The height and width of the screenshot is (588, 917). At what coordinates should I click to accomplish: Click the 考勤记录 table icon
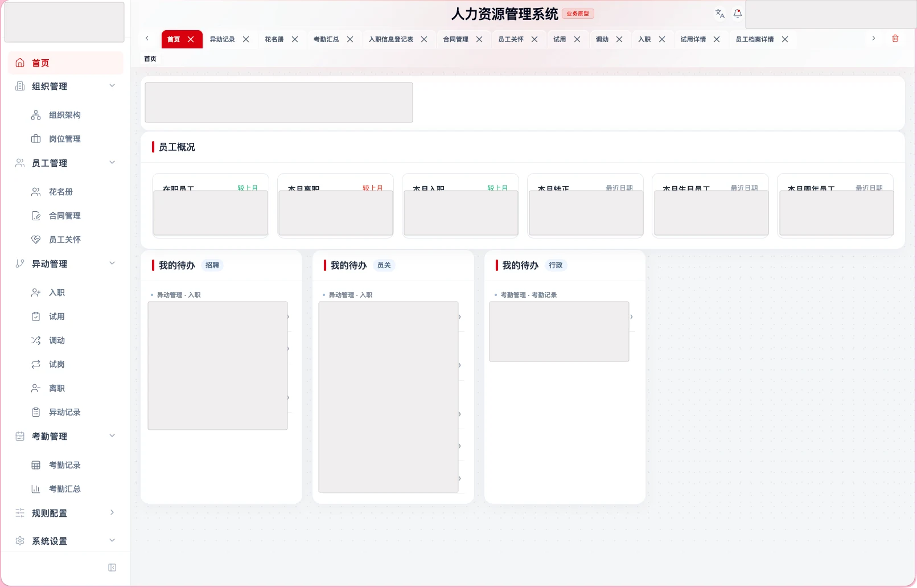[36, 465]
